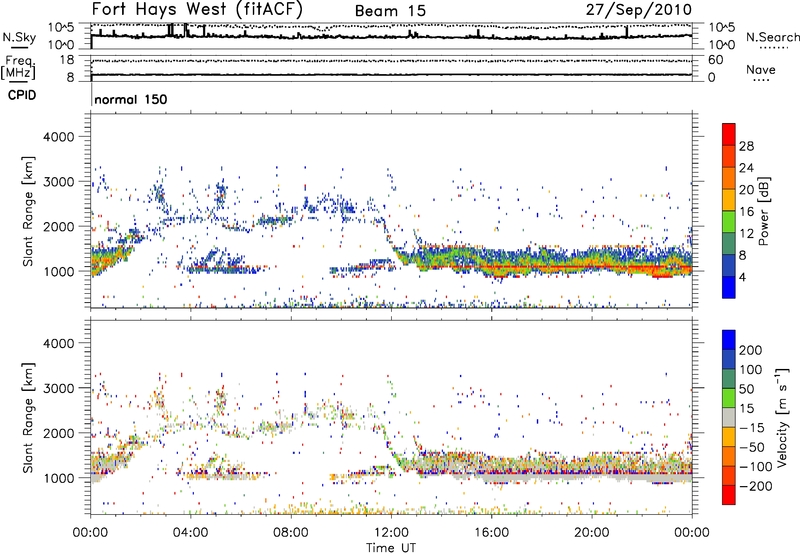Select the 08:00 time tick label
The height and width of the screenshot is (554, 800).
pos(291,533)
